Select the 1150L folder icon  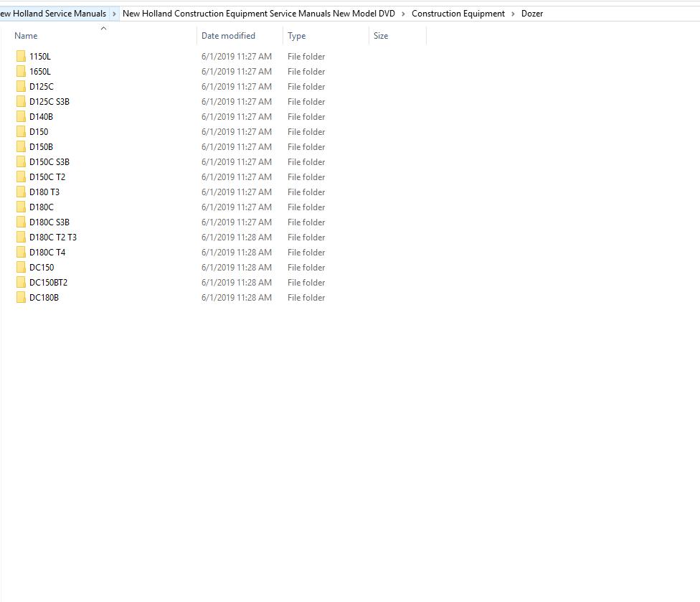(21, 56)
